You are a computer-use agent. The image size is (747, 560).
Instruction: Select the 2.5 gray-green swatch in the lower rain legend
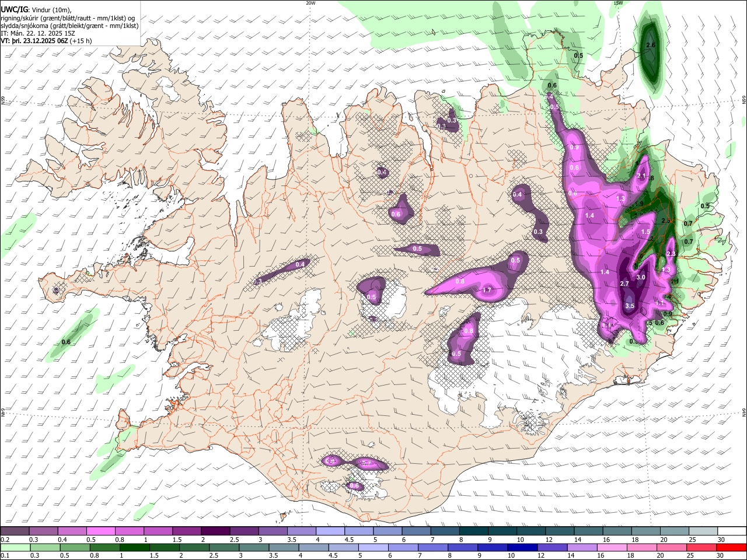coord(223,547)
